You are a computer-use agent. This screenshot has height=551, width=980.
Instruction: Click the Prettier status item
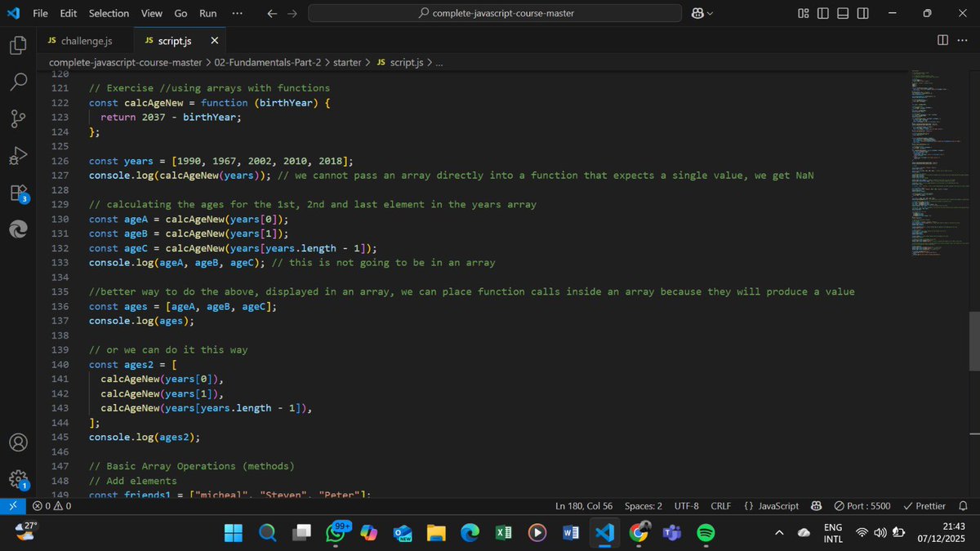[x=924, y=506]
